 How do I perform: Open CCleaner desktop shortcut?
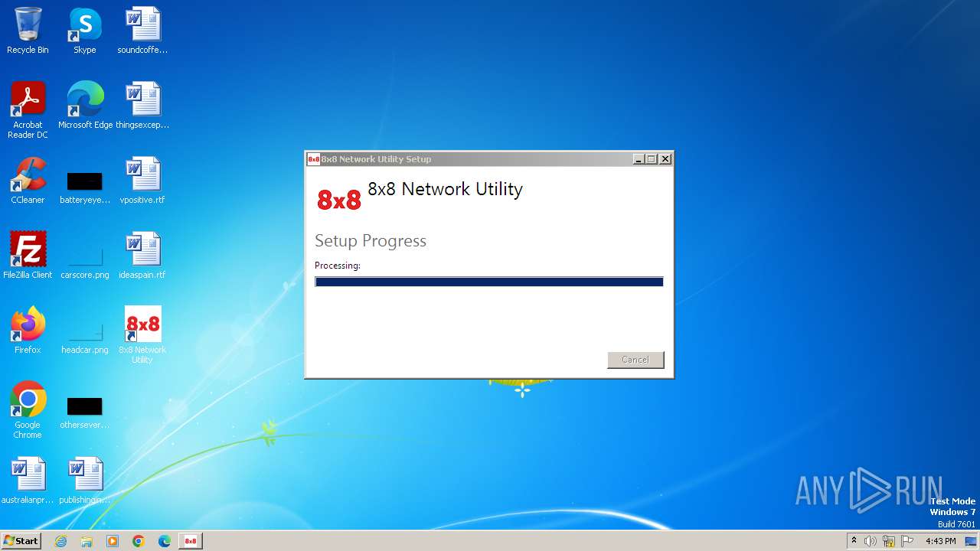point(28,181)
